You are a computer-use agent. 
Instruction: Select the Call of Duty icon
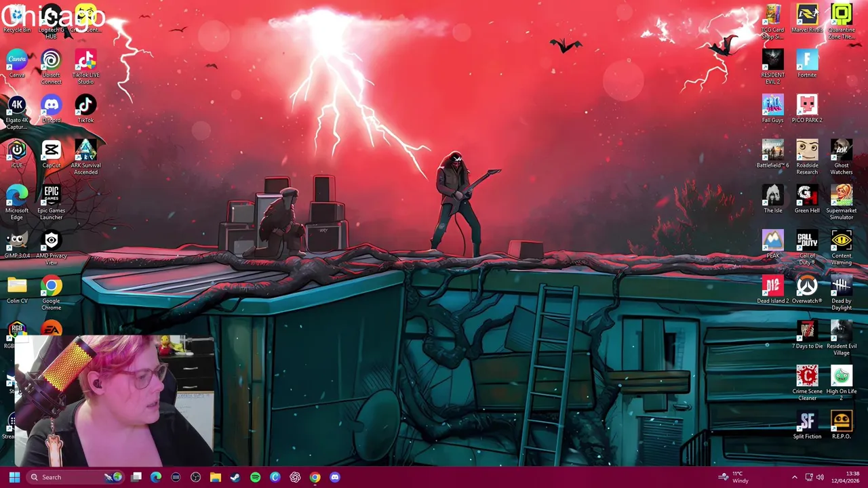tap(807, 247)
